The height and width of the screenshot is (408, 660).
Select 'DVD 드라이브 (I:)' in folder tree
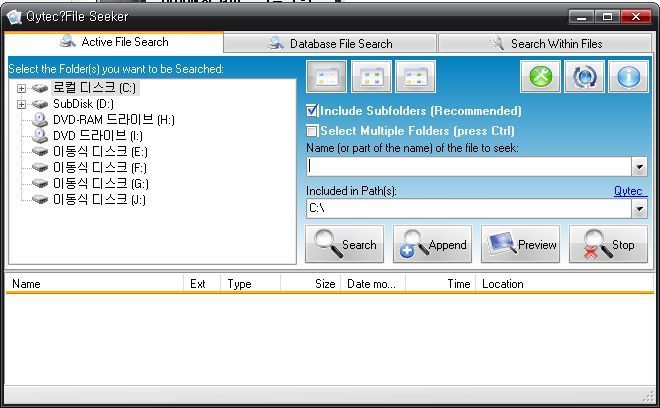[x=98, y=136]
